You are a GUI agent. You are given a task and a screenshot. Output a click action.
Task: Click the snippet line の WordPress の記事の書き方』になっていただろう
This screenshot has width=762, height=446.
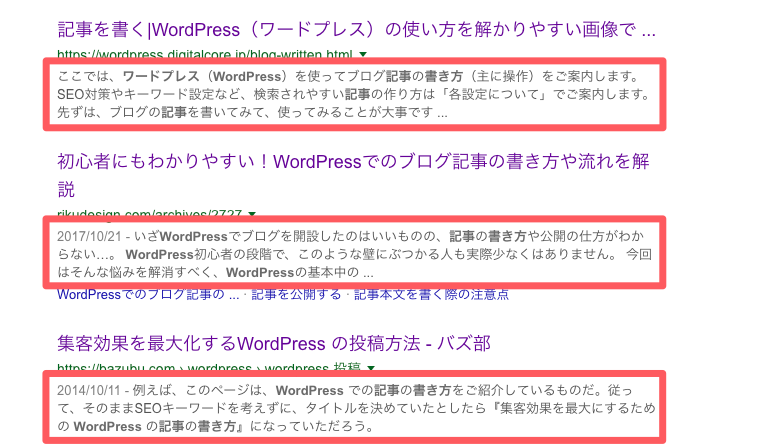215,426
